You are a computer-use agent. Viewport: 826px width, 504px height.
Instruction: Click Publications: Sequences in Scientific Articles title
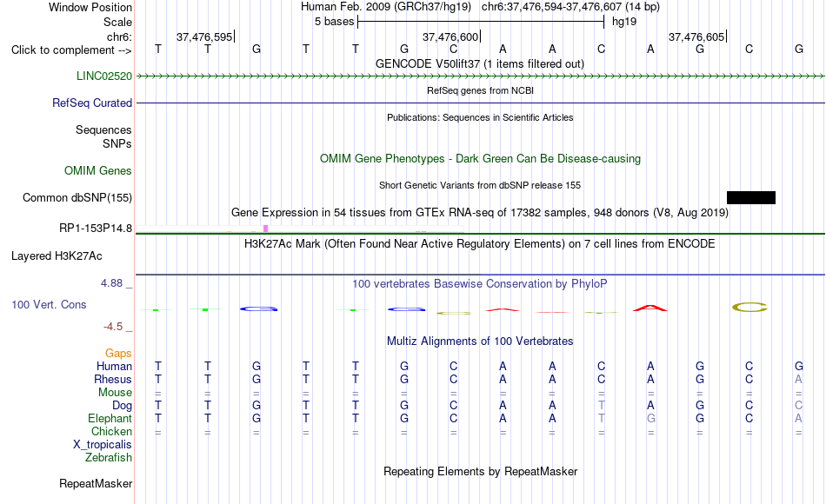480,117
